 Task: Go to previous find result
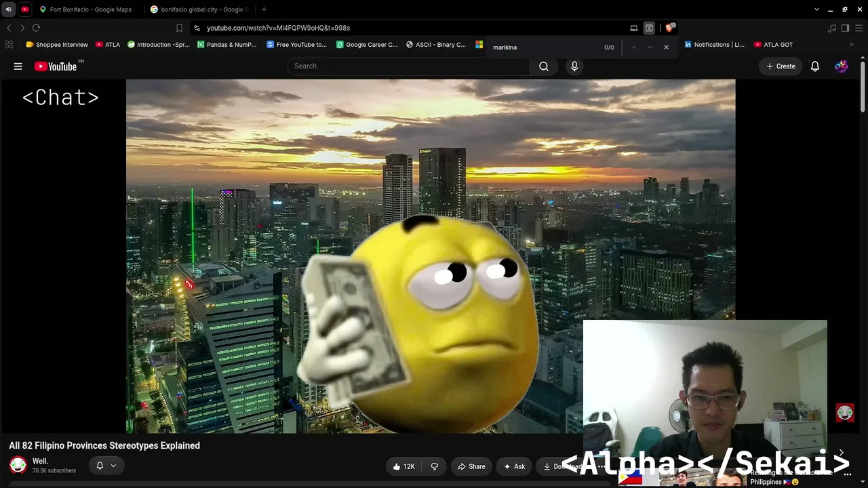tap(633, 47)
